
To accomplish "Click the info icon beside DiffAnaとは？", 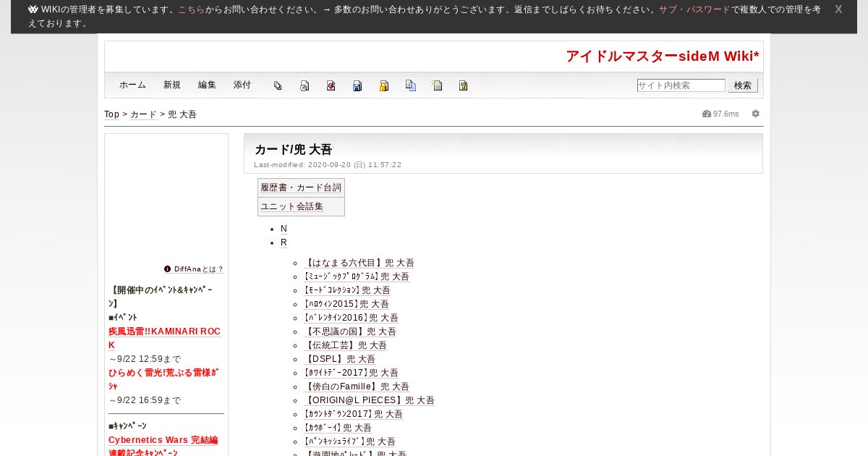I will coord(168,269).
